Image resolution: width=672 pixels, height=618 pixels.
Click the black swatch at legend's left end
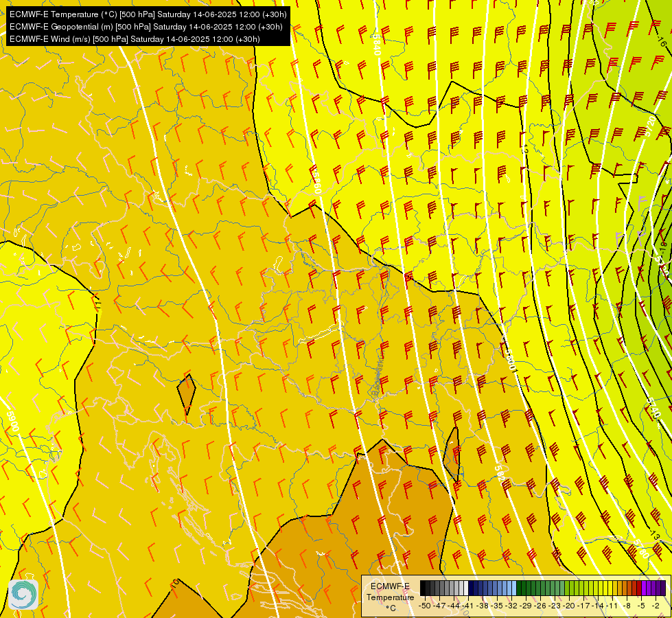coord(423,588)
